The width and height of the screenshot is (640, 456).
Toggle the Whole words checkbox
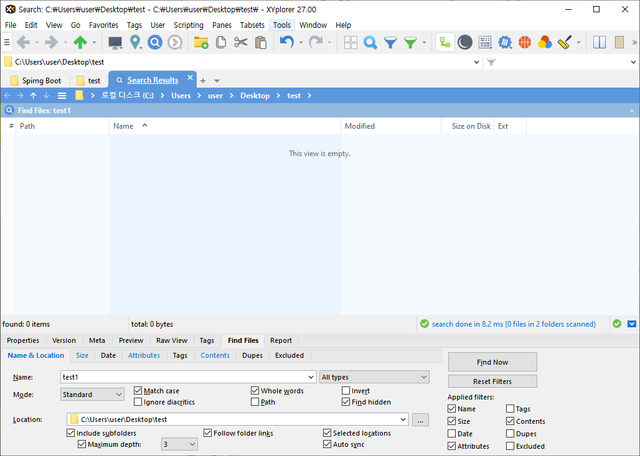click(x=255, y=391)
